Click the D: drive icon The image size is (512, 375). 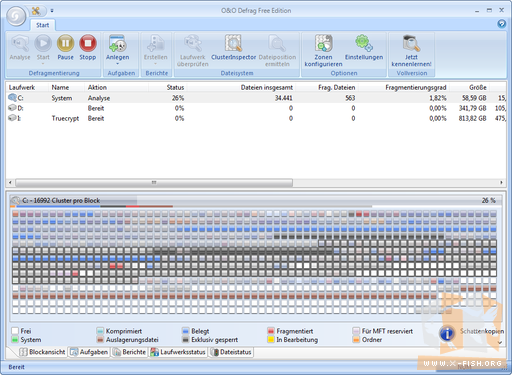coord(12,108)
